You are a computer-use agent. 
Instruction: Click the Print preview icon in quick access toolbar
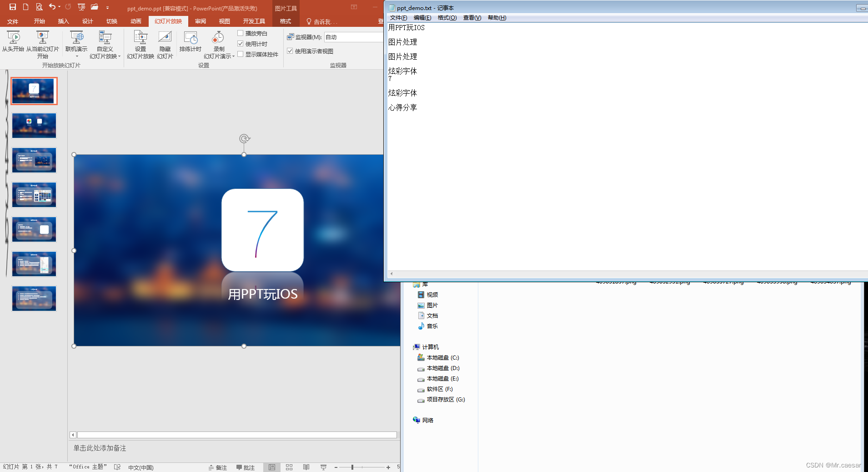[39, 7]
